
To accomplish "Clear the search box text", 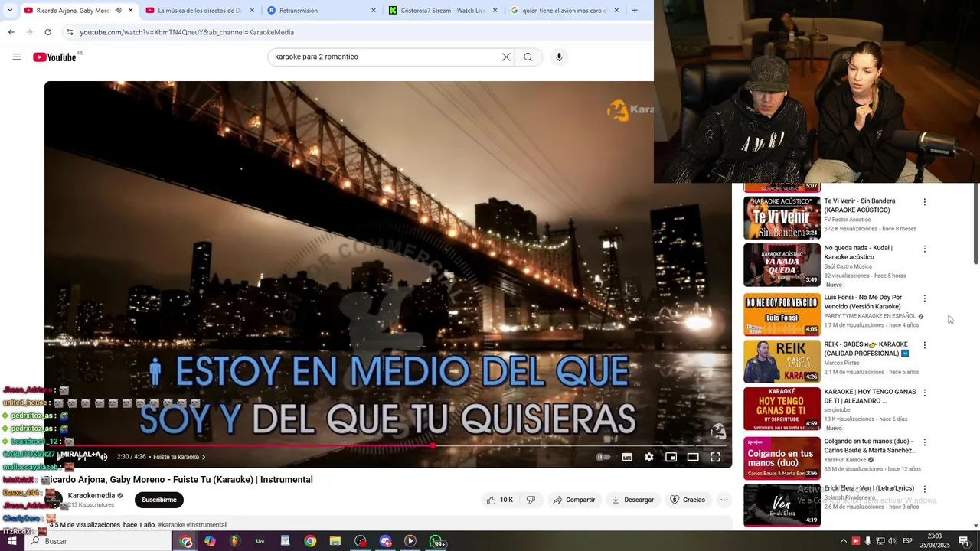I will [506, 57].
